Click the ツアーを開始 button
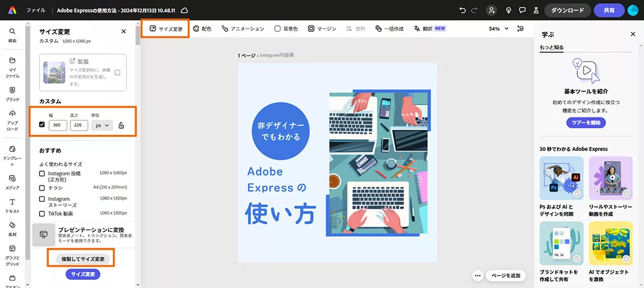 [x=586, y=123]
